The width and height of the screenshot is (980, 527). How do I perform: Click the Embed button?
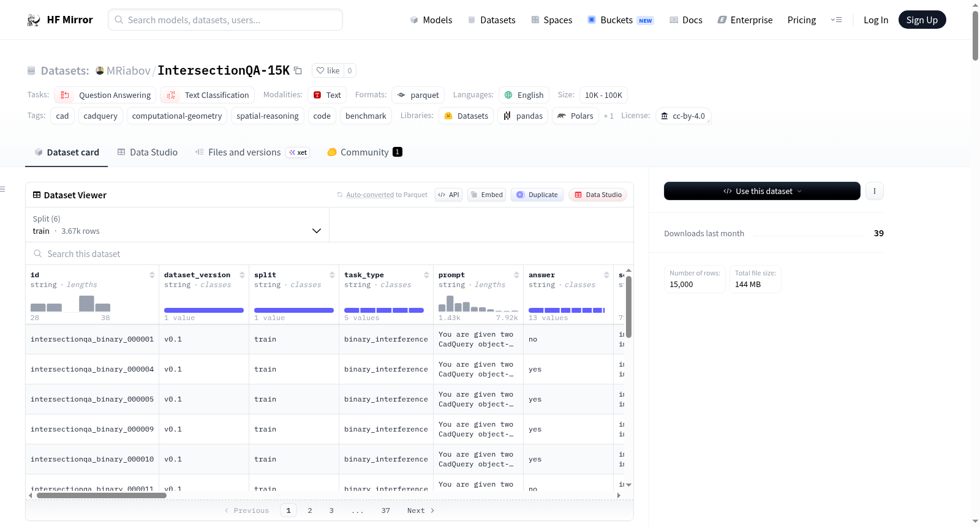point(486,195)
